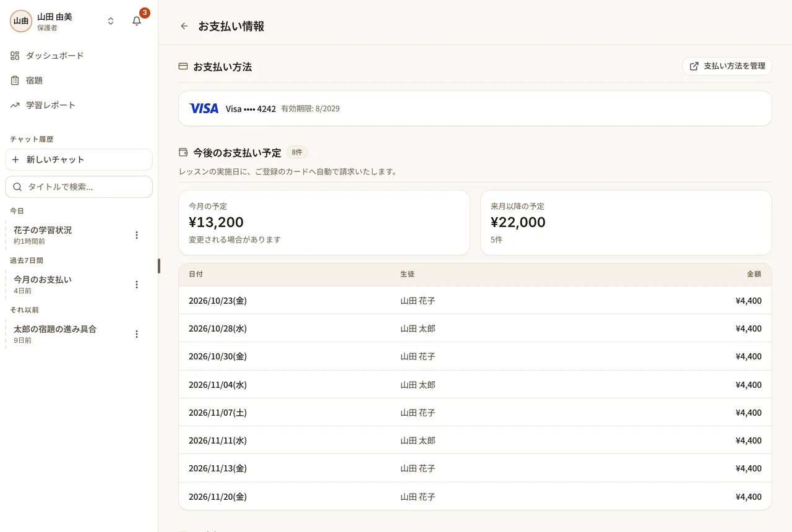Focus the タイトルで検索 search field
Viewport: 792px width, 532px height.
click(x=79, y=187)
